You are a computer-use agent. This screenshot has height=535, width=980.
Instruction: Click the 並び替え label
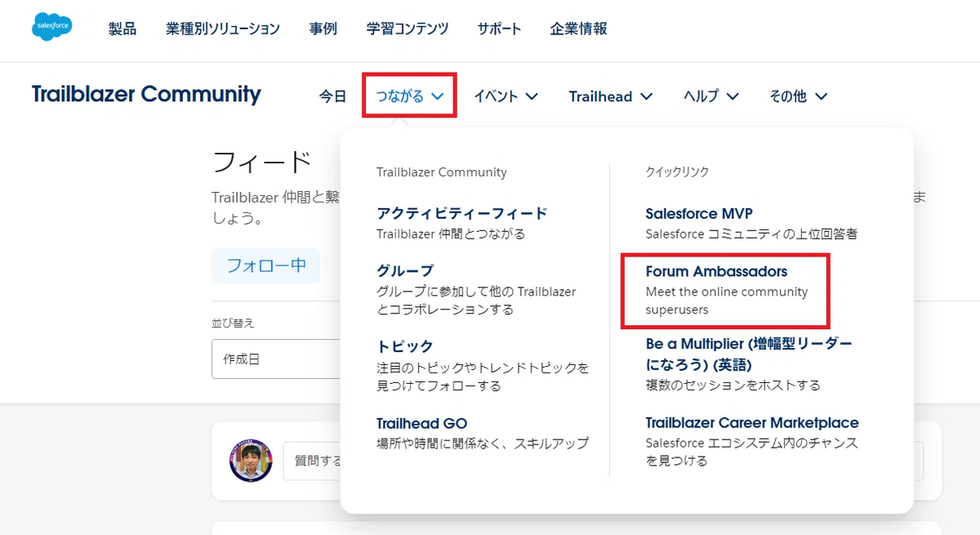[233, 323]
